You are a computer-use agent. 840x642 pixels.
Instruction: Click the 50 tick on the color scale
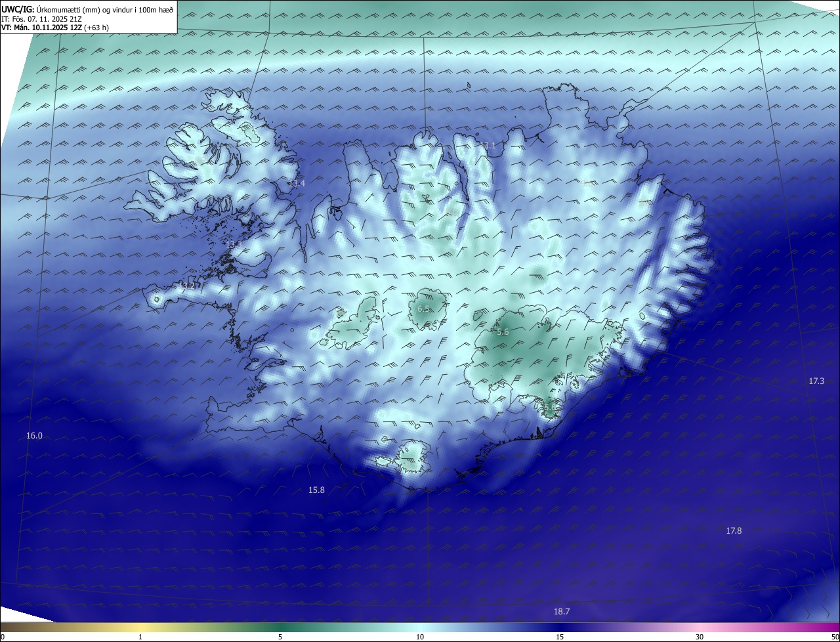coord(835,637)
